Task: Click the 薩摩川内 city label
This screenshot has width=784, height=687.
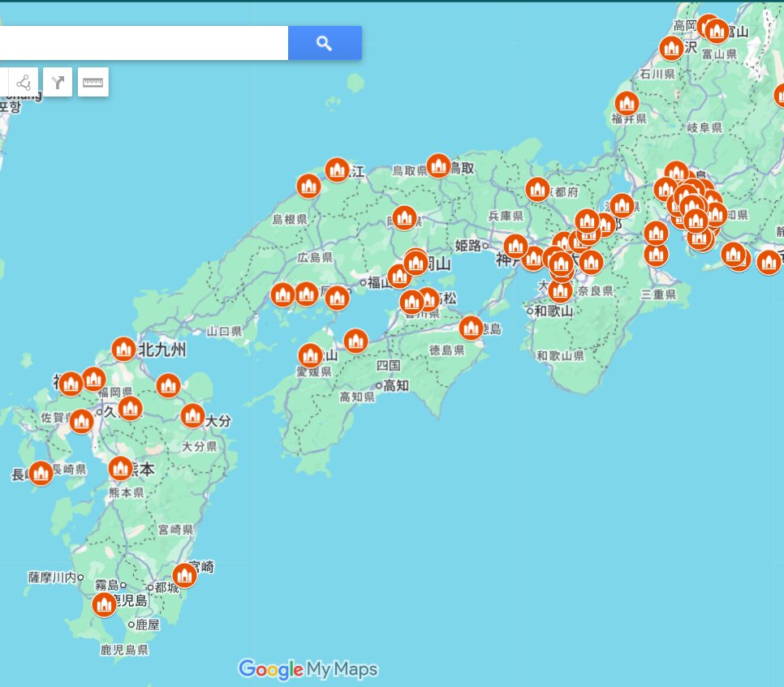Action: click(x=52, y=578)
